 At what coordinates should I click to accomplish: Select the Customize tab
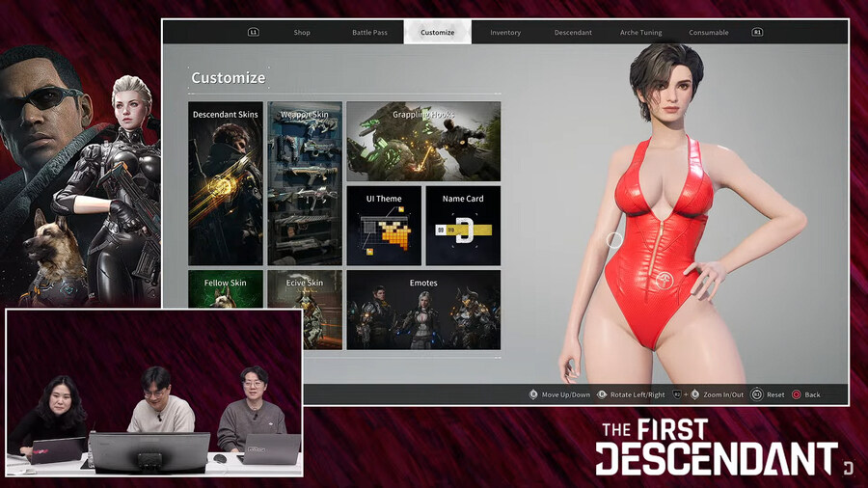click(437, 33)
